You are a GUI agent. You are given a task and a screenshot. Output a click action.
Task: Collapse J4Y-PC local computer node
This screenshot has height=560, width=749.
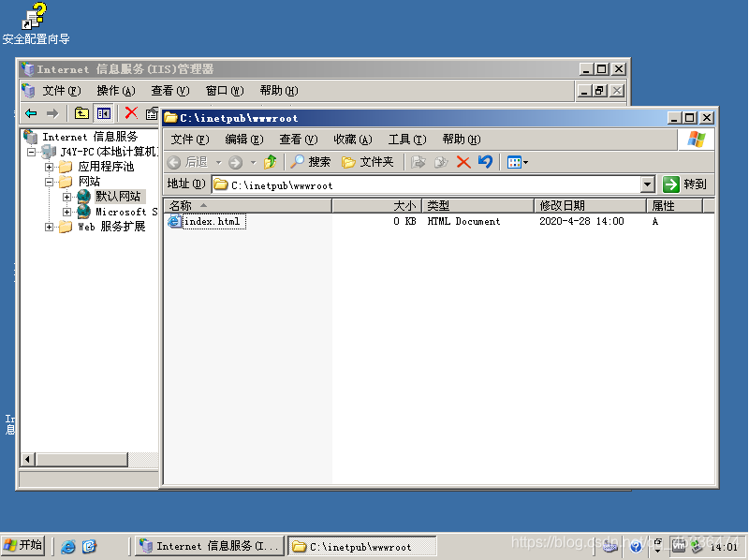31,153
